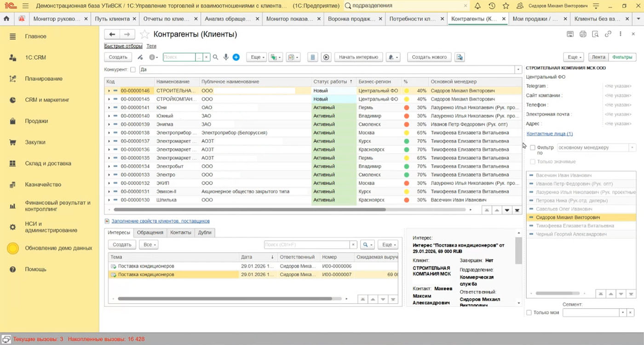Click the interest details vertical scrollbar
Viewport: 644px width, 345px height.
[519, 251]
